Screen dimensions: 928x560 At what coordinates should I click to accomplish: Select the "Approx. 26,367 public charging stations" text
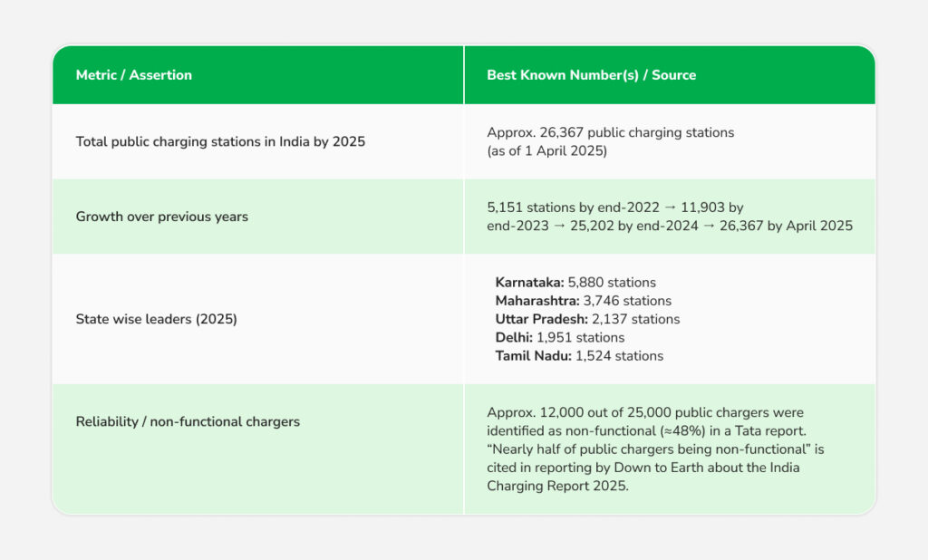610,132
